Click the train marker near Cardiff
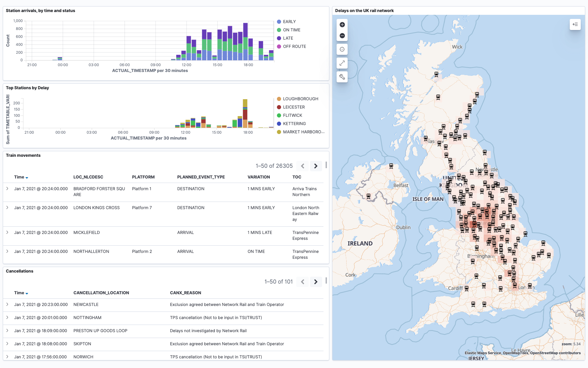Screen dimensions: 588x368 tap(467, 288)
